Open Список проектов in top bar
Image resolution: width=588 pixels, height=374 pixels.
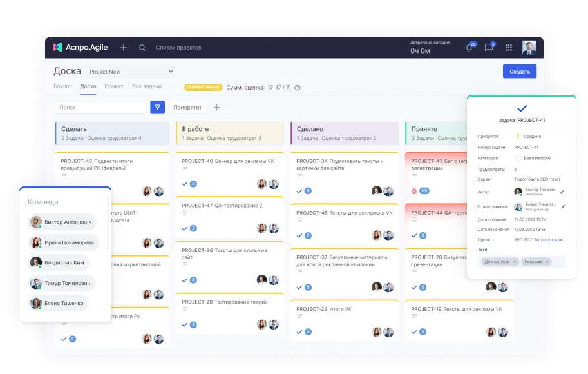[178, 48]
